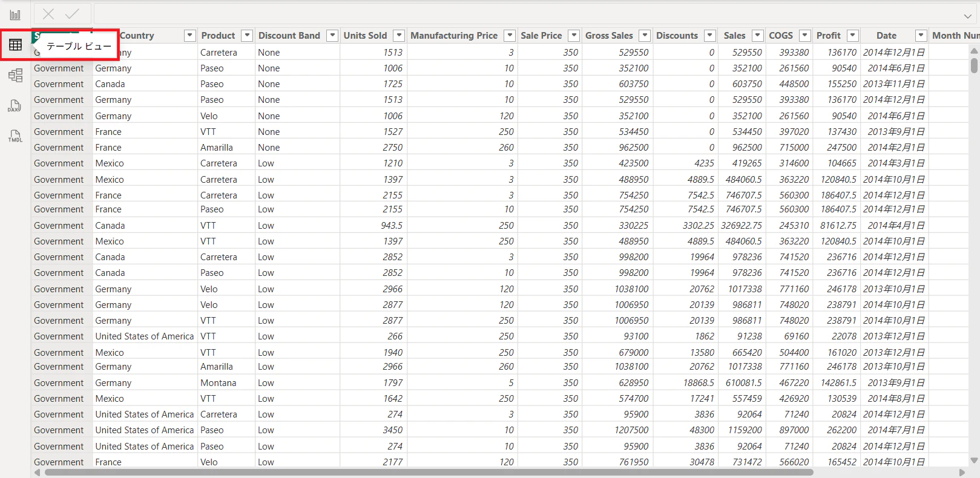Image resolution: width=980 pixels, height=478 pixels.
Task: Click Sales value 419265
Action: click(x=748, y=163)
